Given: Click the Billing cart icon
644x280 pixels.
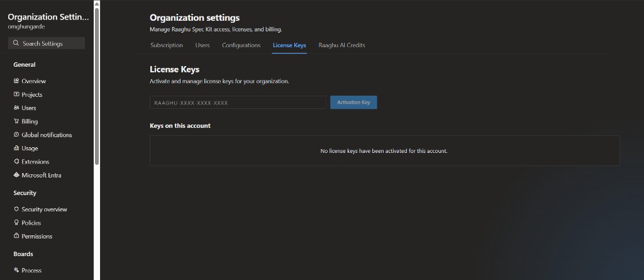Looking at the screenshot, I should 16,121.
